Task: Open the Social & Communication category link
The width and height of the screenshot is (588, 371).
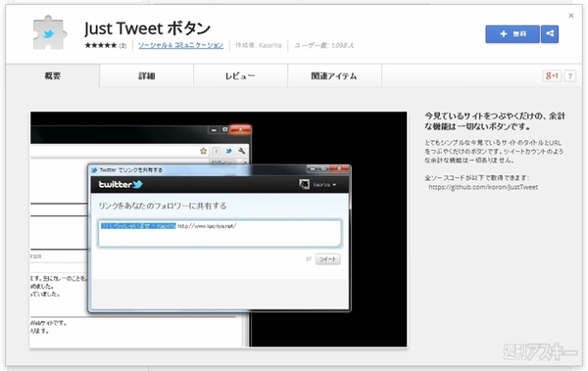Action: tap(180, 45)
